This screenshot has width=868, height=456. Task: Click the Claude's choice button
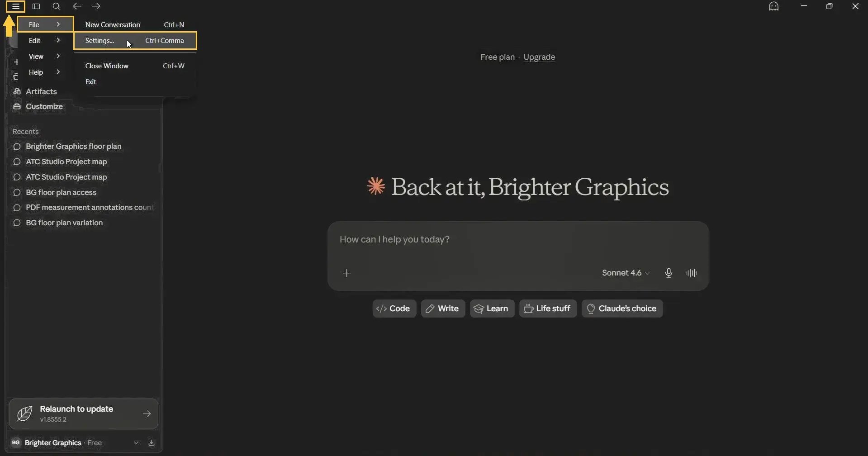tap(622, 309)
